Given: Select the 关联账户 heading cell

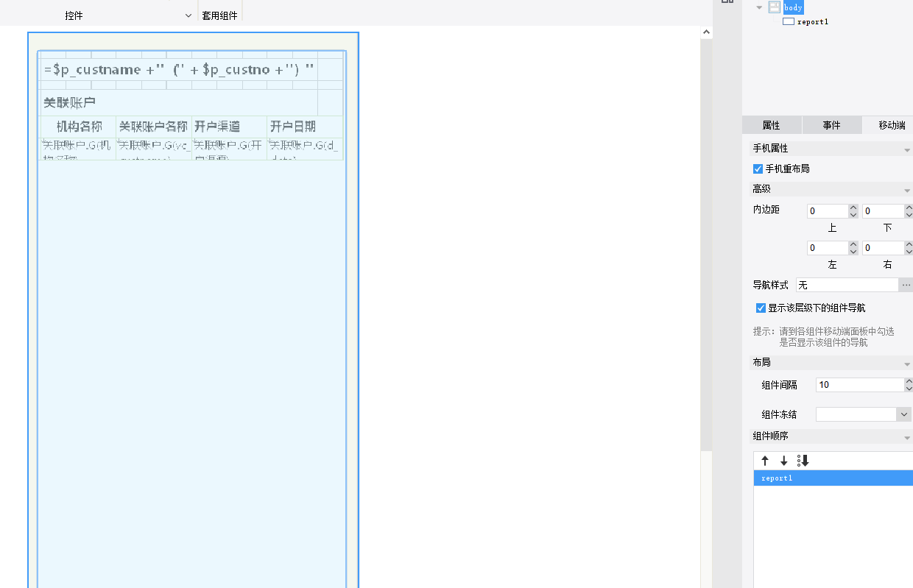Looking at the screenshot, I should point(179,102).
